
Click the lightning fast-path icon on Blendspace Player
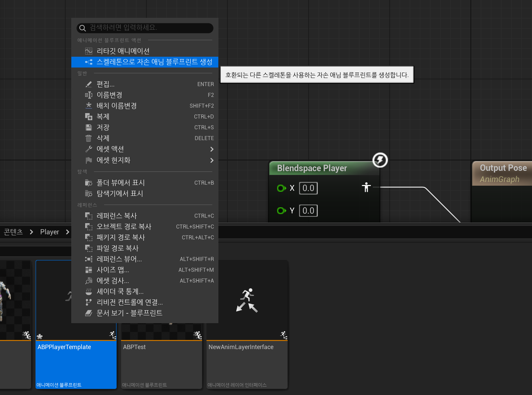(x=380, y=160)
